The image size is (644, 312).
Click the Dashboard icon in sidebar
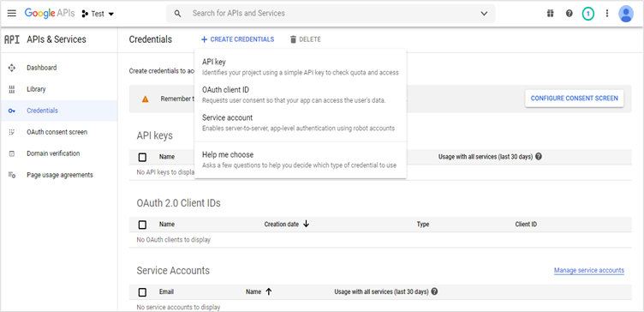[12, 68]
